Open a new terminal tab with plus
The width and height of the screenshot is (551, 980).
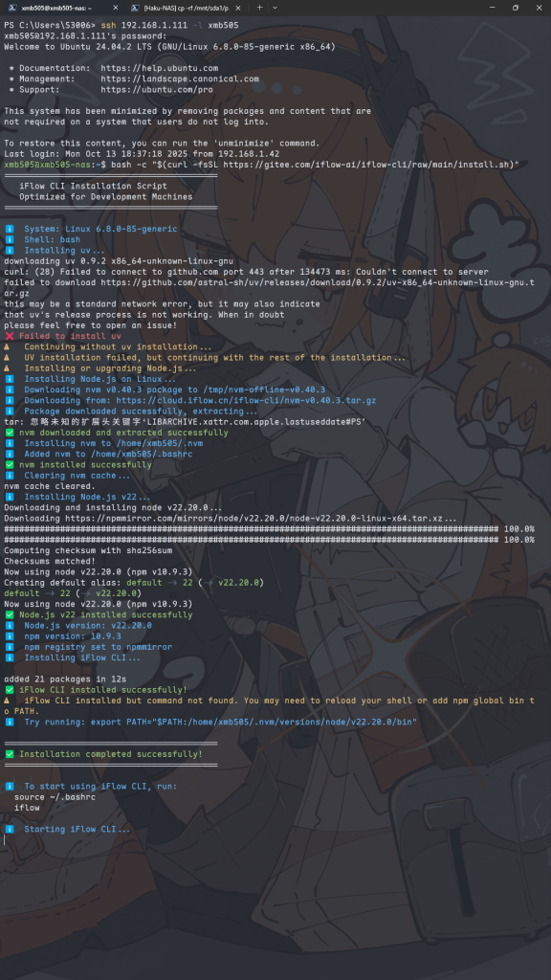point(260,8)
